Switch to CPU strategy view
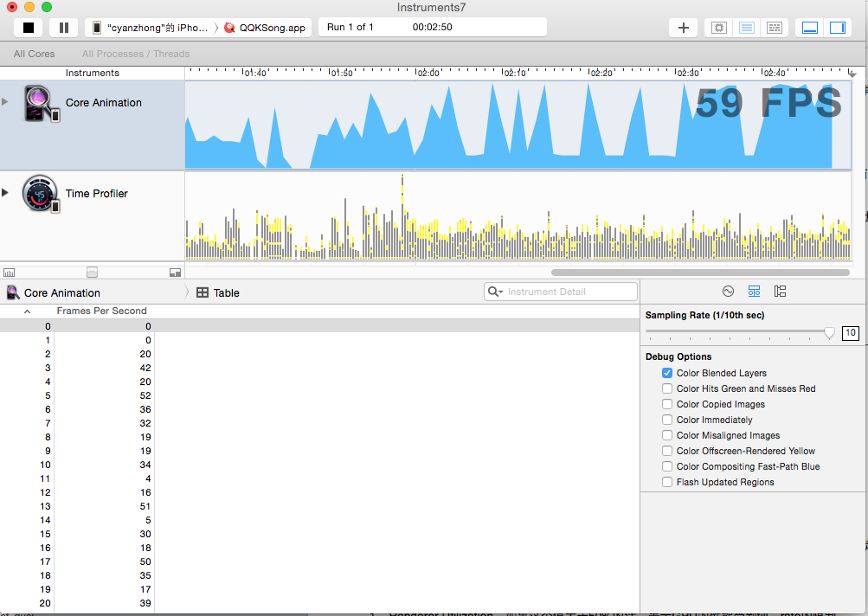 pos(719,28)
